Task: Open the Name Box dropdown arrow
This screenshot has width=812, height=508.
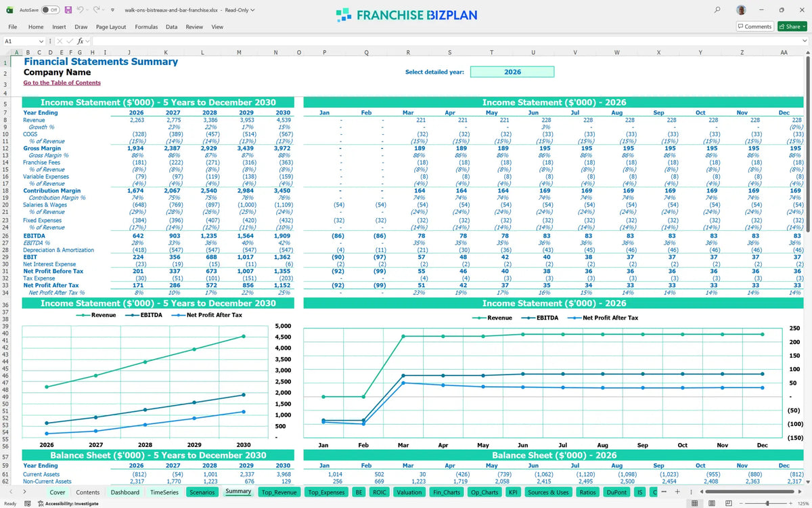Action: pos(41,41)
